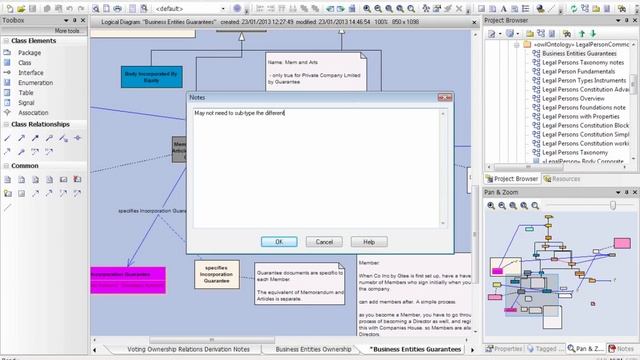Select the Interface element in Toolbox
Screen dimensions: 640x360
(x=31, y=73)
